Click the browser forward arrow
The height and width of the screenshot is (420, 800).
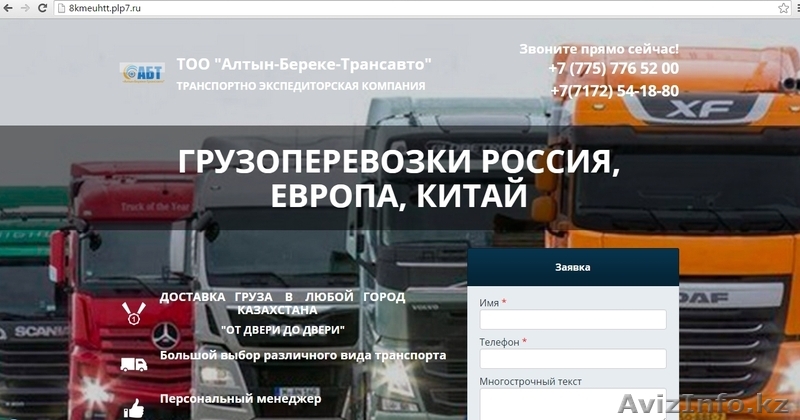point(25,8)
